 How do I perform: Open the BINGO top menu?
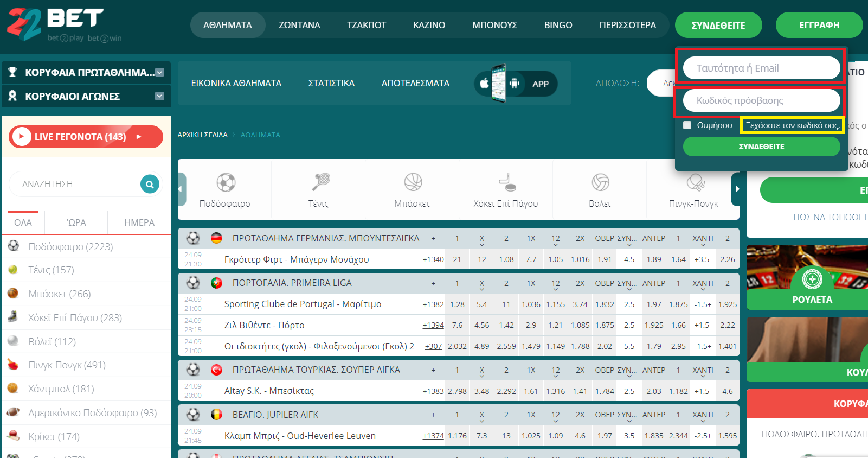[x=558, y=25]
